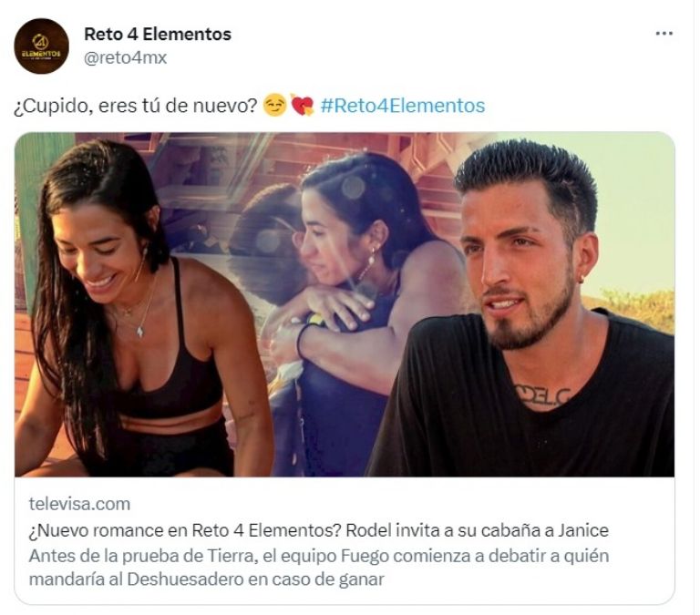Click the Reto 4 Elementos account name
This screenshot has width=700, height=615.
pyautogui.click(x=158, y=34)
